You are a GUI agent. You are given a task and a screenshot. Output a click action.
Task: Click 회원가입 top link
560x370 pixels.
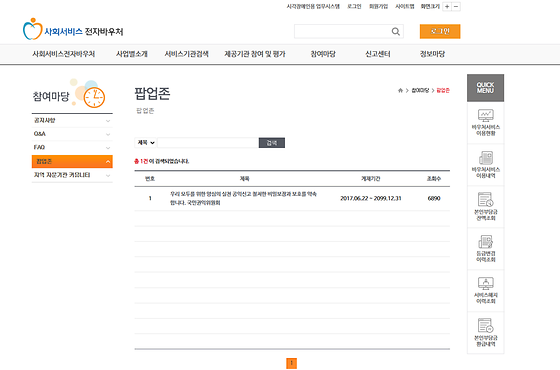tap(379, 6)
